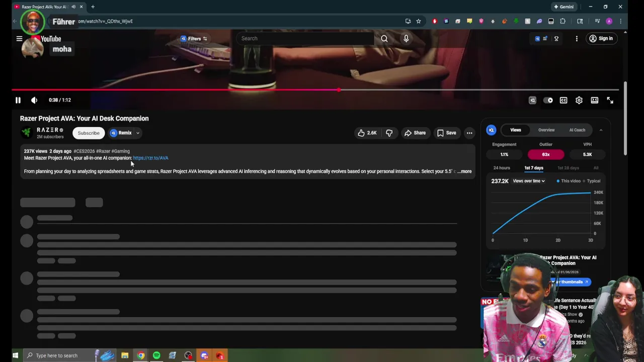Viewport: 644px width, 362px height.
Task: Click the 63x Outlier badge
Action: click(x=546, y=154)
